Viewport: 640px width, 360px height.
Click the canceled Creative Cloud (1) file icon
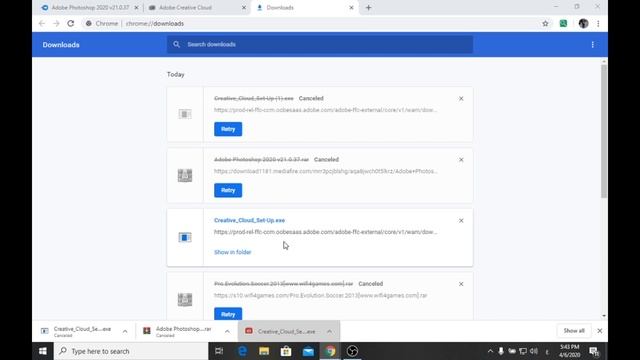tap(185, 114)
